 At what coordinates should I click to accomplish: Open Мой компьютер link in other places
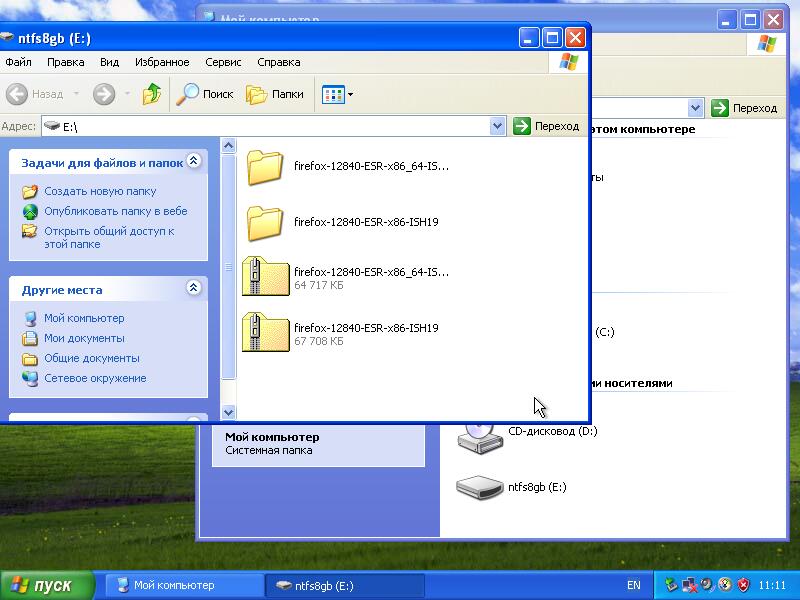click(84, 318)
